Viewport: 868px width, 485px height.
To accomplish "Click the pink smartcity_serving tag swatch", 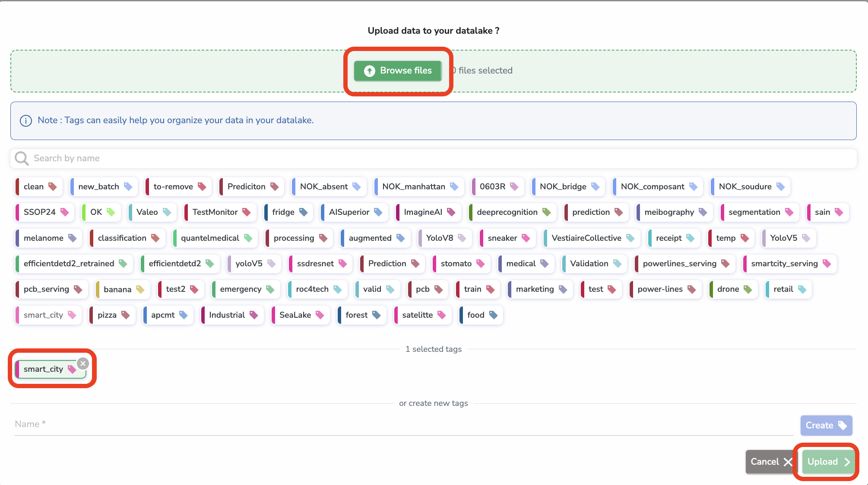I will [x=827, y=263].
